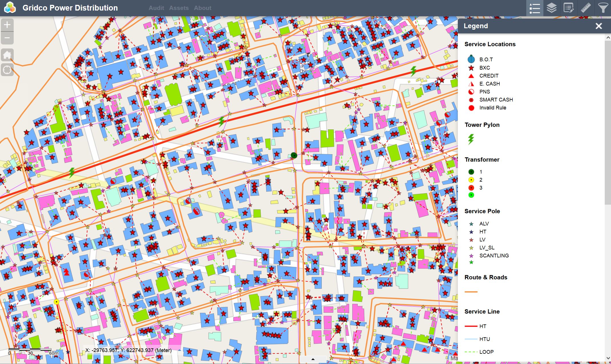Click Transformer 3 red legend symbol
The image size is (611, 364).
coord(471,188)
